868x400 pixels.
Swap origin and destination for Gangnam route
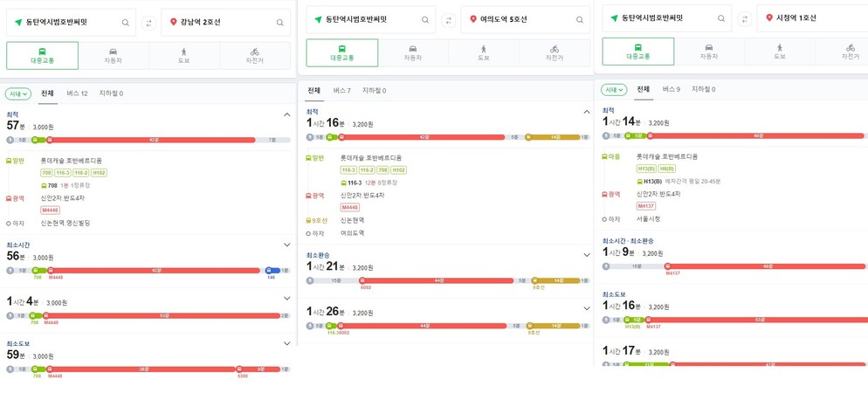click(148, 23)
